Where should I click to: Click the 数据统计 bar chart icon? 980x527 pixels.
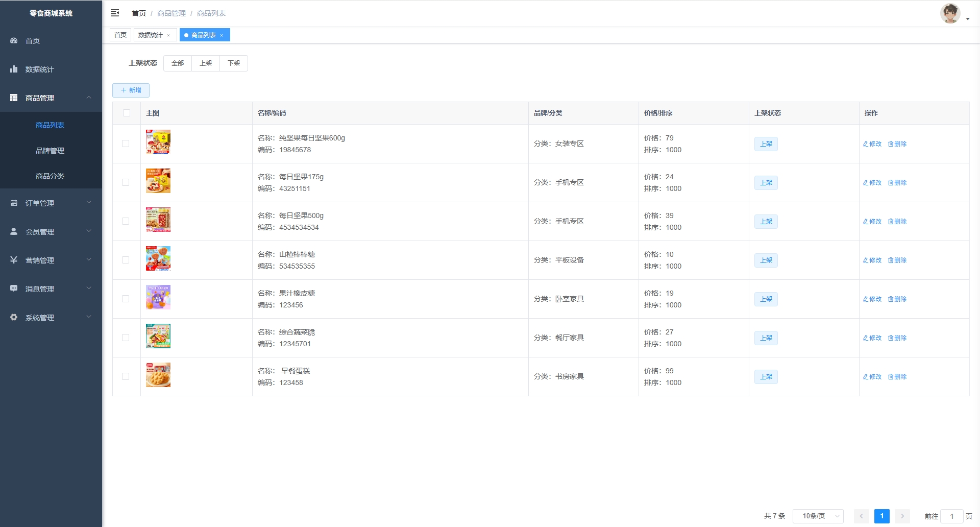point(14,69)
